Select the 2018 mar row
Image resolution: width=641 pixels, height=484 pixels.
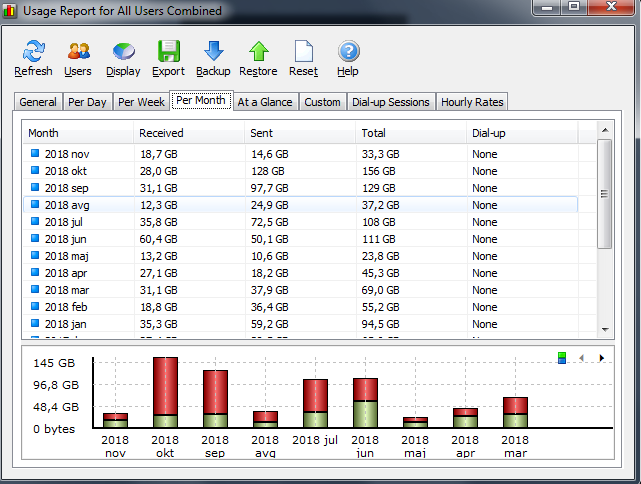300,290
